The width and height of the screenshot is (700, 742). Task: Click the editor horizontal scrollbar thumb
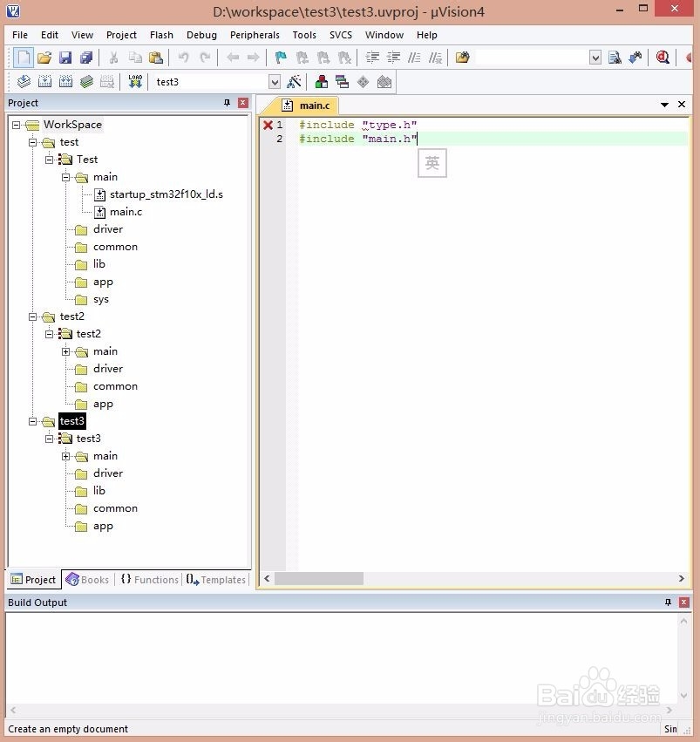pos(319,578)
